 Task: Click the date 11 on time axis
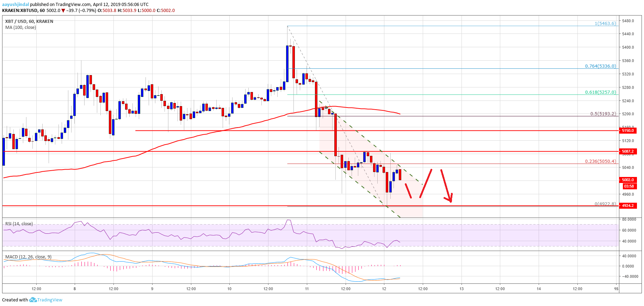307,289
